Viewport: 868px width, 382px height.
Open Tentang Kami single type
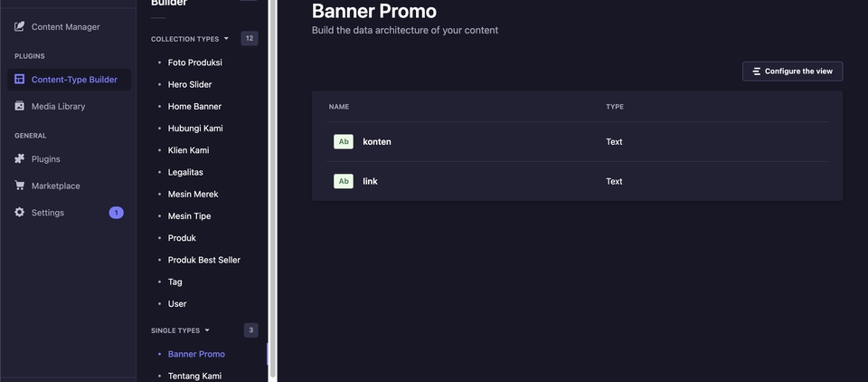[195, 376]
